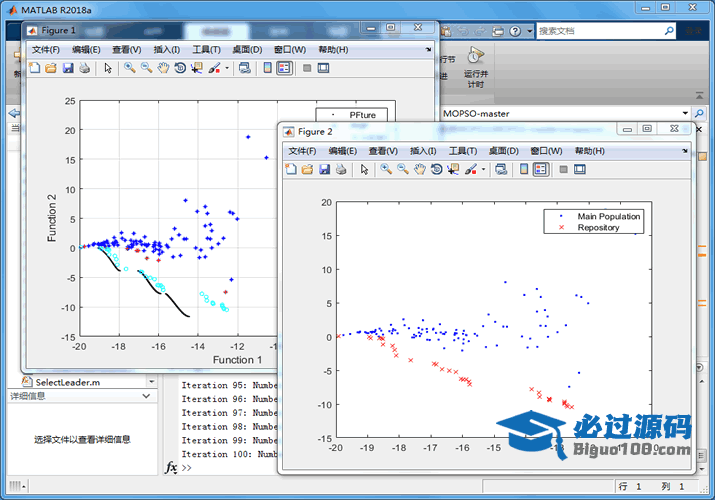
Task: Open file icon in Figure 1 toolbar
Action: 51,68
